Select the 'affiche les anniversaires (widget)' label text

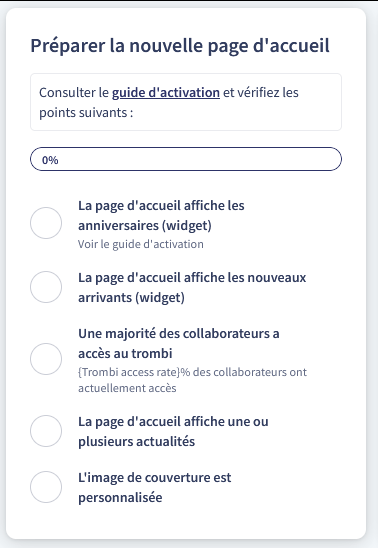(x=161, y=215)
